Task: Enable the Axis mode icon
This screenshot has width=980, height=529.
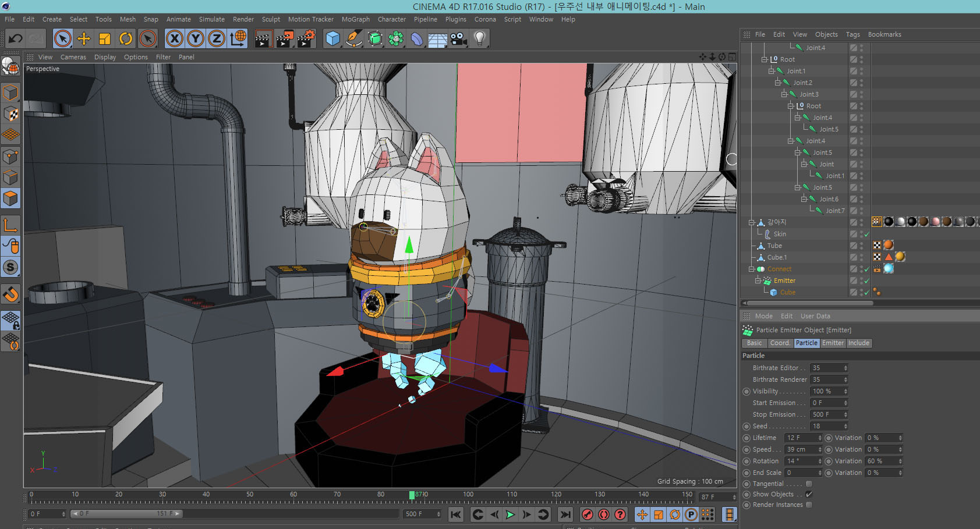Action: 10,225
